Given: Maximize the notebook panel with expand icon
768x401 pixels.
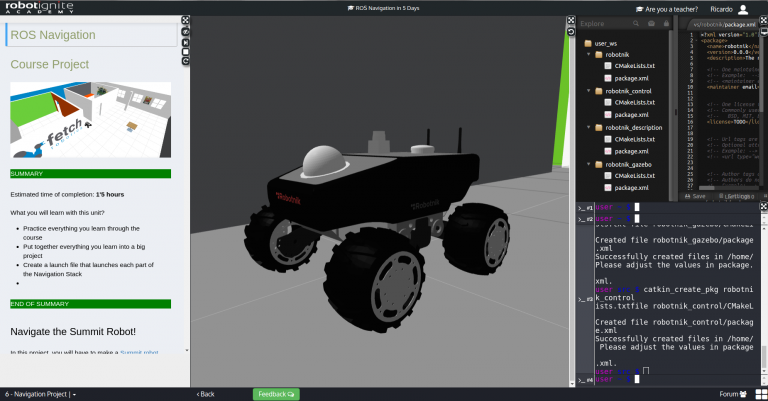Looking at the screenshot, I should click(x=185, y=20).
